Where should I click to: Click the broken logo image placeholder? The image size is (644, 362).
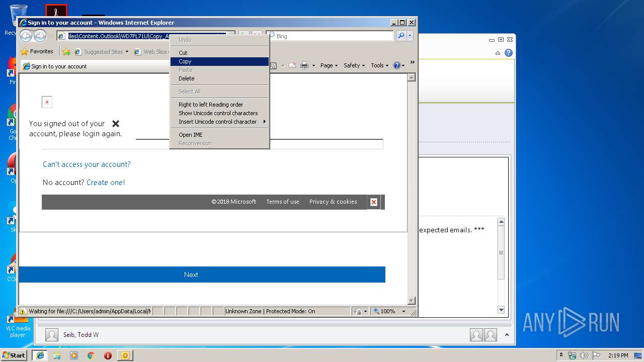[47, 102]
